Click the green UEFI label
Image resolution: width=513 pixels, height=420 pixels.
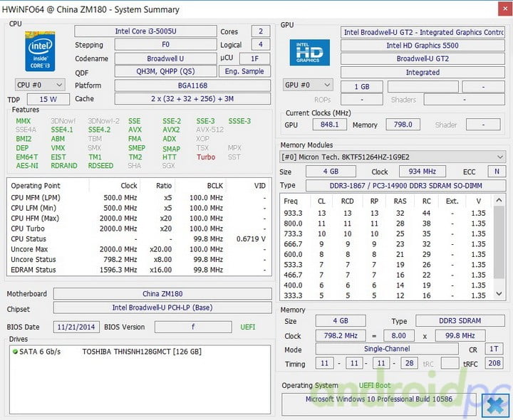click(x=248, y=327)
